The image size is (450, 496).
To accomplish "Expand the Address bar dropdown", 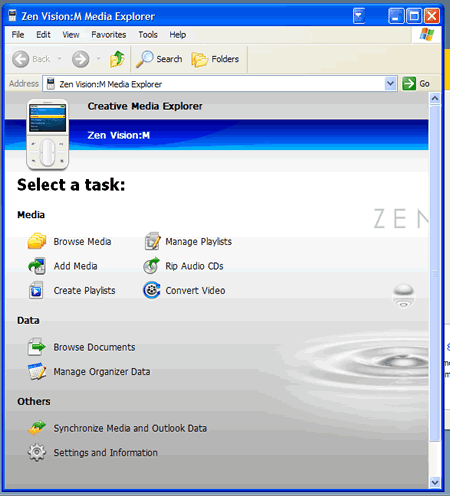I will click(390, 84).
